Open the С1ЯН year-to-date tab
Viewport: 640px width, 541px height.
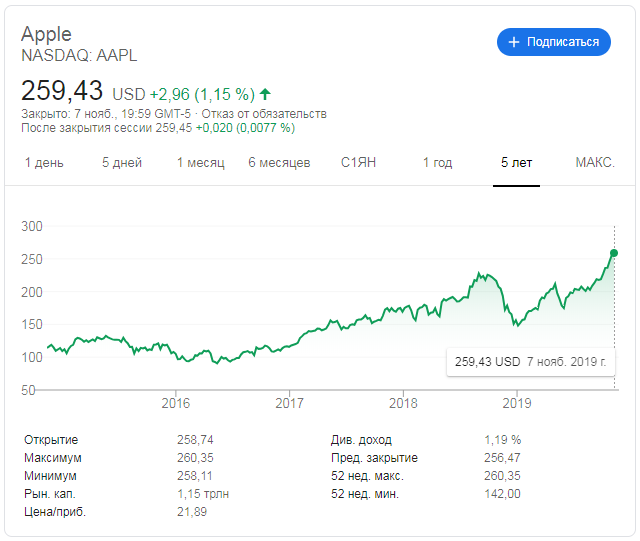coord(358,163)
